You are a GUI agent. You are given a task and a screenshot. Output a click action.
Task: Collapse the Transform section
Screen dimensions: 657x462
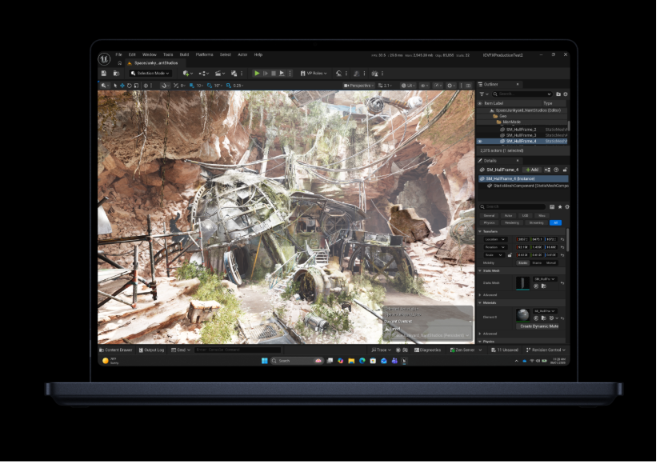[x=480, y=231]
